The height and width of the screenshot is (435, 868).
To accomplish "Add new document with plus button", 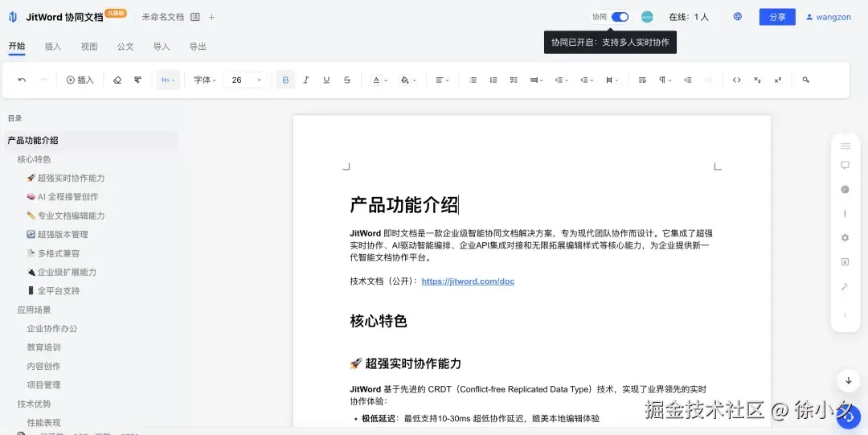I will tap(211, 17).
